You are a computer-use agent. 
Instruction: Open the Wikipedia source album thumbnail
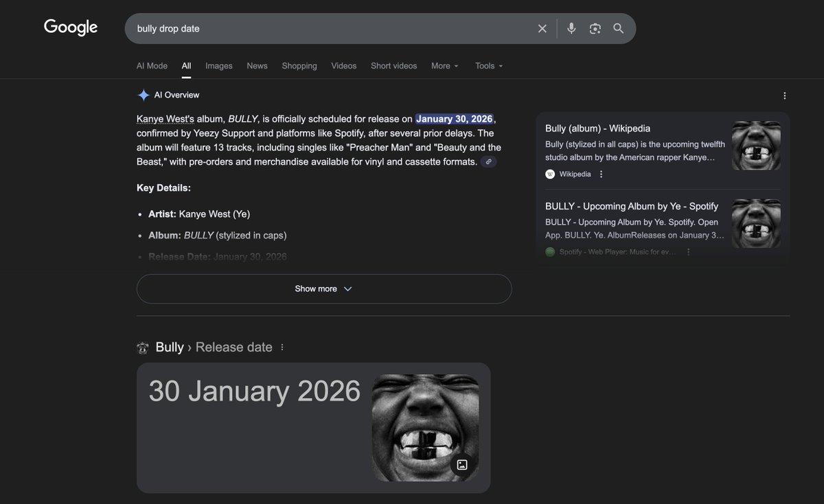click(756, 146)
